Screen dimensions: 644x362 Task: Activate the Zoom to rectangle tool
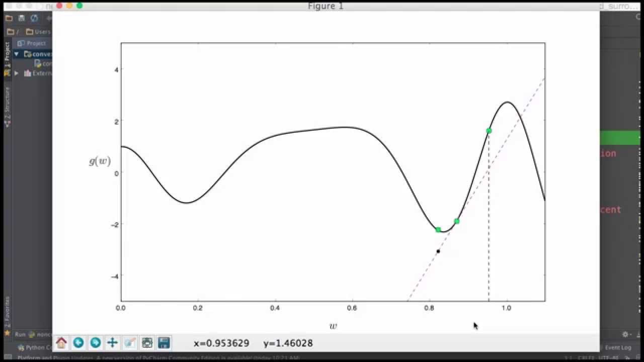[130, 343]
